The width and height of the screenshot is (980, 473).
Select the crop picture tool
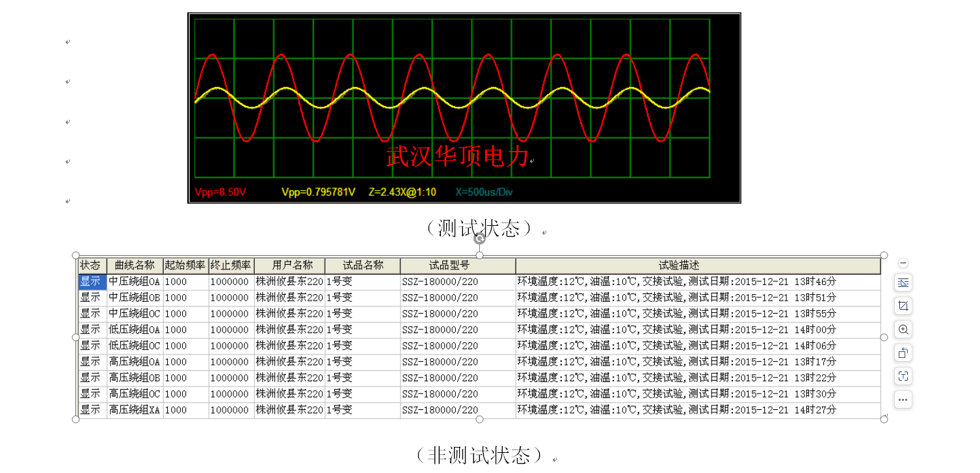pos(903,306)
